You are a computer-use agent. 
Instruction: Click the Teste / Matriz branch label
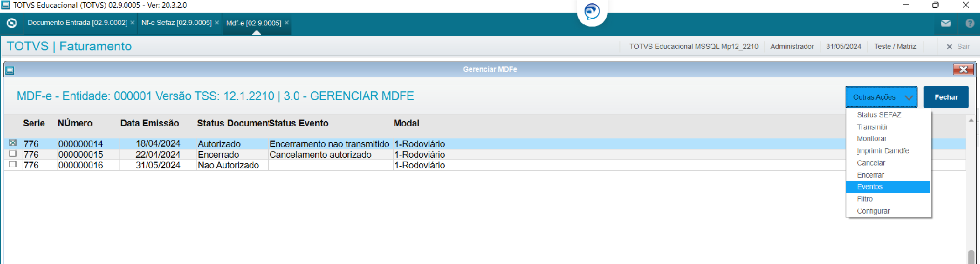point(895,46)
